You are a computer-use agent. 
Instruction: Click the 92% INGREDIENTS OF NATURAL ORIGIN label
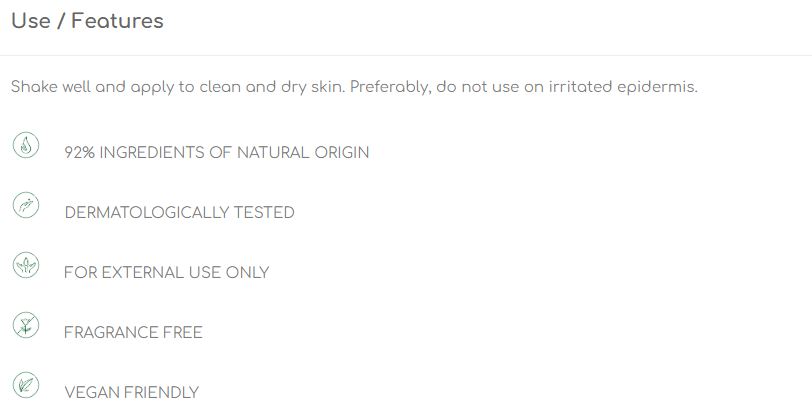216,153
